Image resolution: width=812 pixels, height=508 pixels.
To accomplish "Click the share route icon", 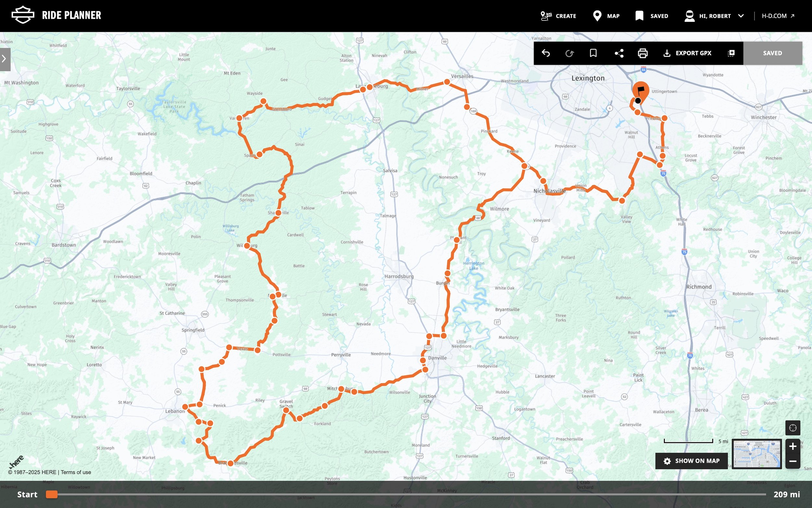I will pyautogui.click(x=619, y=53).
